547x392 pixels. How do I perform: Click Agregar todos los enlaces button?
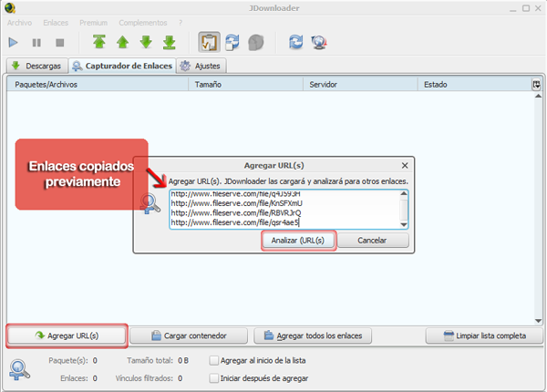tap(313, 335)
